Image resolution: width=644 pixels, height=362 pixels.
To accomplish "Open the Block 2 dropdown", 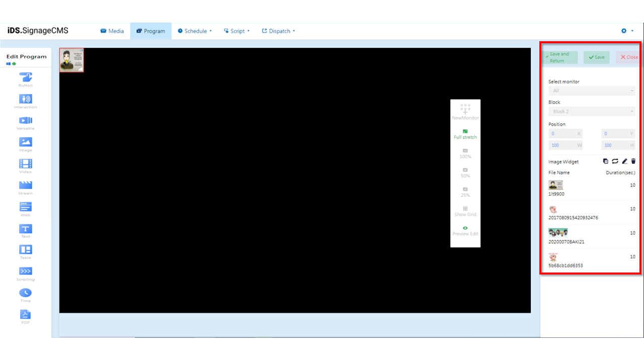I will [x=592, y=111].
